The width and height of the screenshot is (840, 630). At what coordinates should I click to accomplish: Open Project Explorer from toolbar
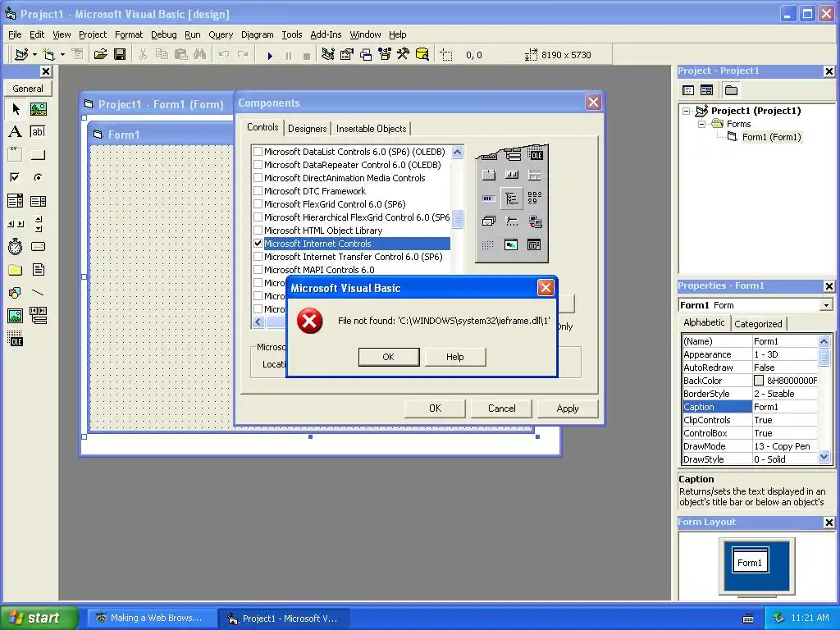[328, 54]
